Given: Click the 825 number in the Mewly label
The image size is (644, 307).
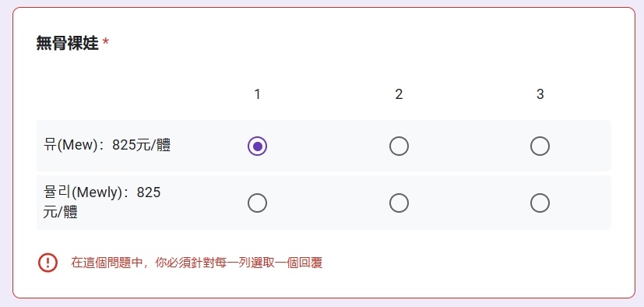Looking at the screenshot, I should (x=149, y=192).
